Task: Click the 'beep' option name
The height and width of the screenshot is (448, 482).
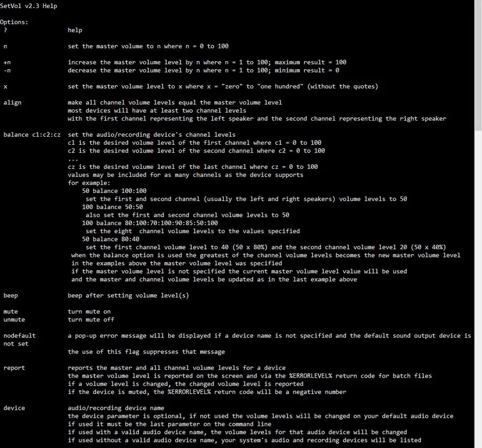Action: point(11,295)
